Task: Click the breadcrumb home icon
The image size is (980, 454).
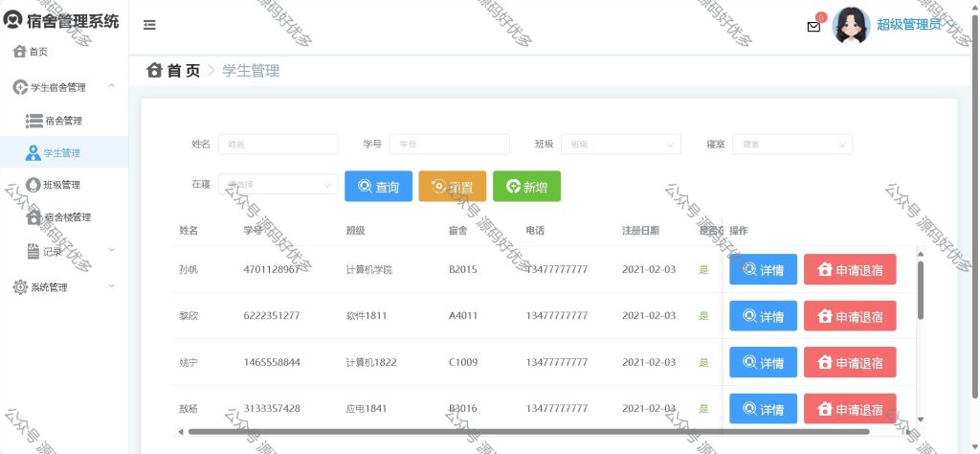Action: 154,70
